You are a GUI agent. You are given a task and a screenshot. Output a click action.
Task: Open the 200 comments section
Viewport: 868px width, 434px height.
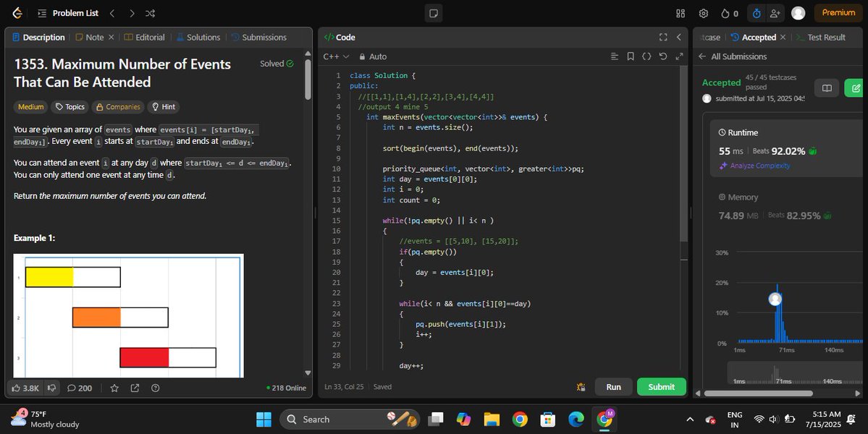click(x=80, y=388)
